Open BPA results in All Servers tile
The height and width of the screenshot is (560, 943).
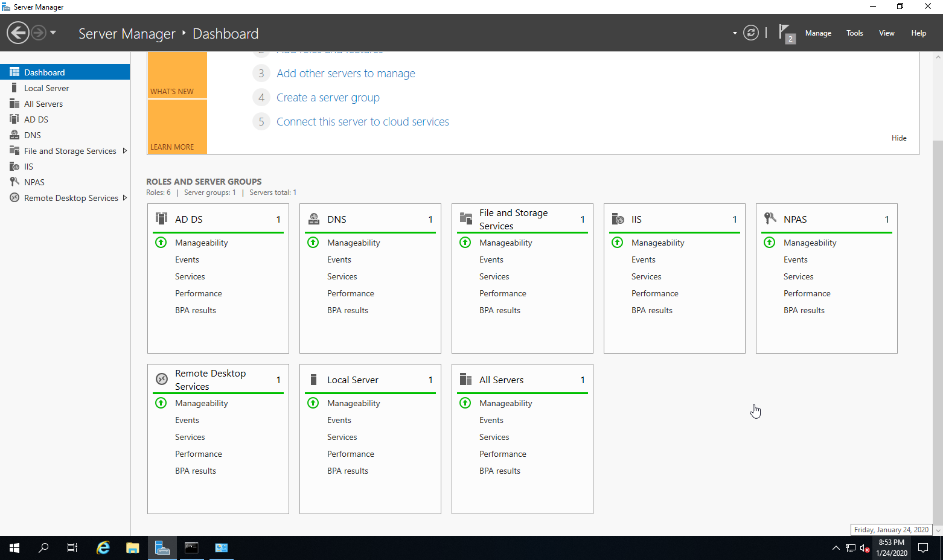click(x=500, y=471)
